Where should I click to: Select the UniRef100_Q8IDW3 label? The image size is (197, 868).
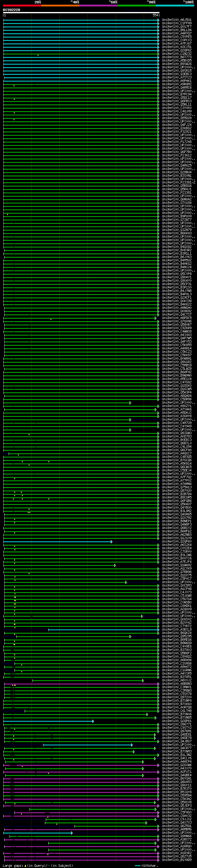[x=176, y=433]
